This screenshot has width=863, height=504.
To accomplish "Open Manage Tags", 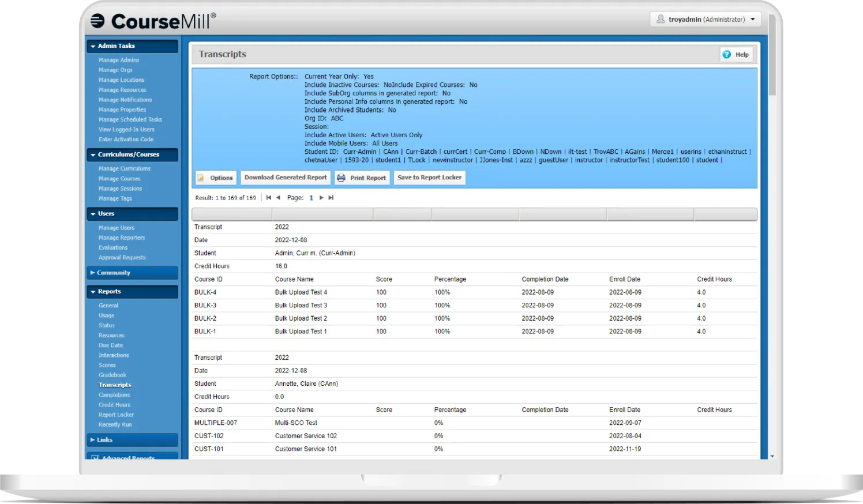I will tap(115, 198).
